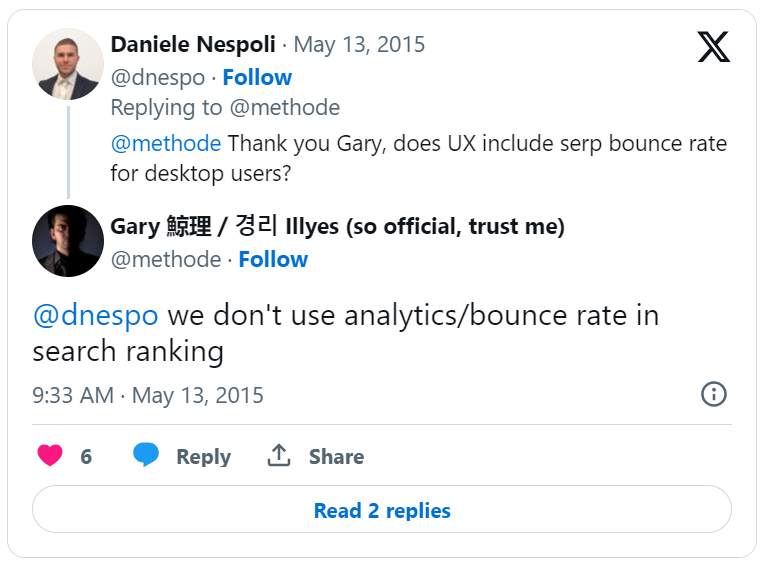The width and height of the screenshot is (763, 564).
Task: Click the blue reply bubble icon
Action: pos(146,456)
